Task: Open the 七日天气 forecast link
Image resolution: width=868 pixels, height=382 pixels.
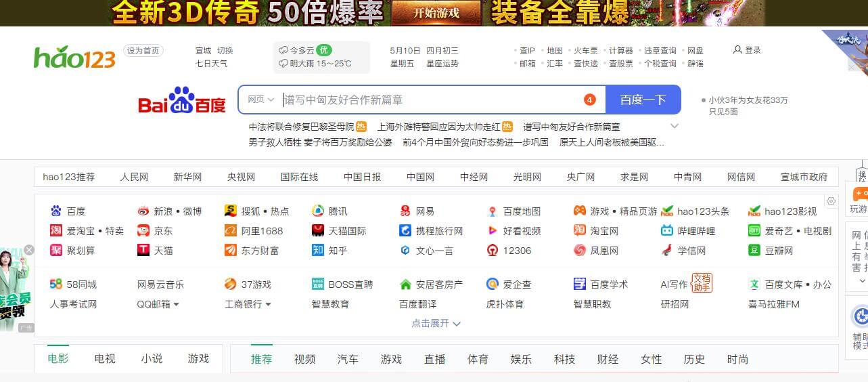Action: click(x=211, y=64)
